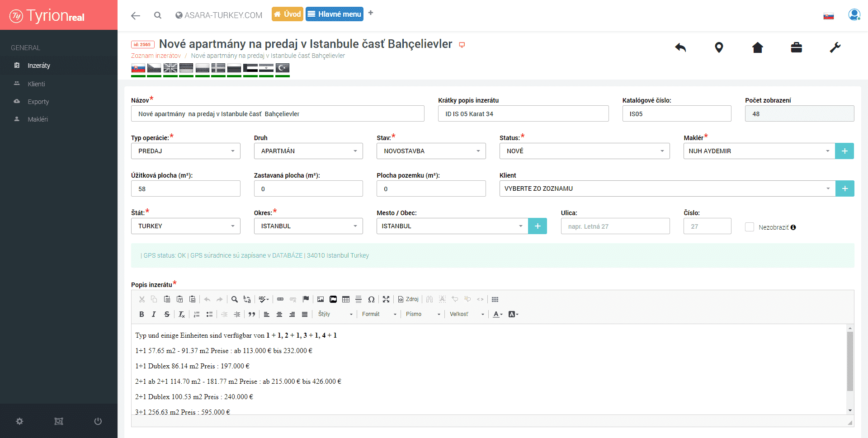Insert image using editor toolbar icon
The width and height of the screenshot is (868, 438).
(x=321, y=299)
